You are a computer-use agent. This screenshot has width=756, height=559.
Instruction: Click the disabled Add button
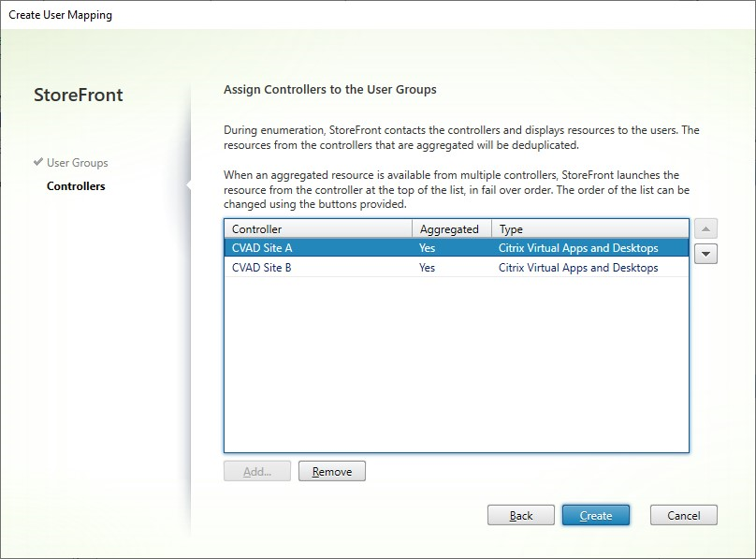[x=256, y=471]
